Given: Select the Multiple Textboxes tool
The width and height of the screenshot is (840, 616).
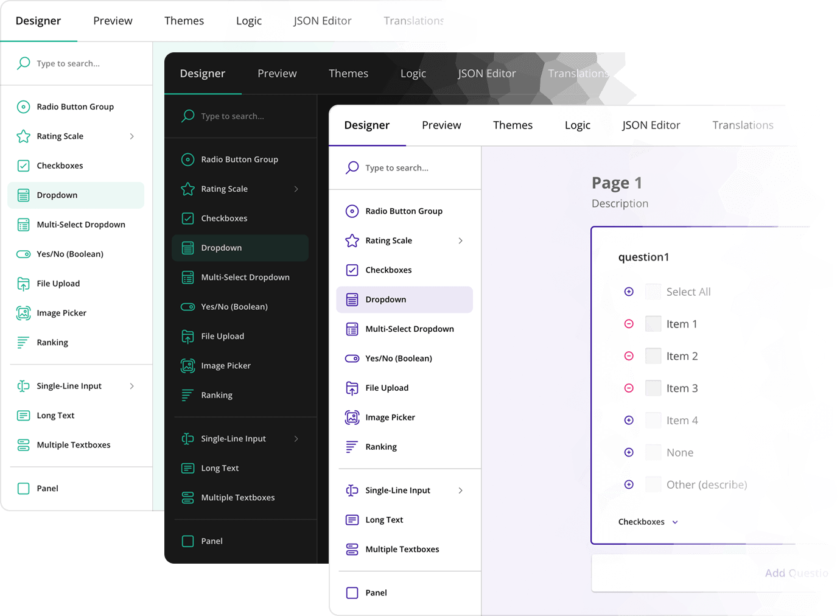Looking at the screenshot, I should [402, 548].
